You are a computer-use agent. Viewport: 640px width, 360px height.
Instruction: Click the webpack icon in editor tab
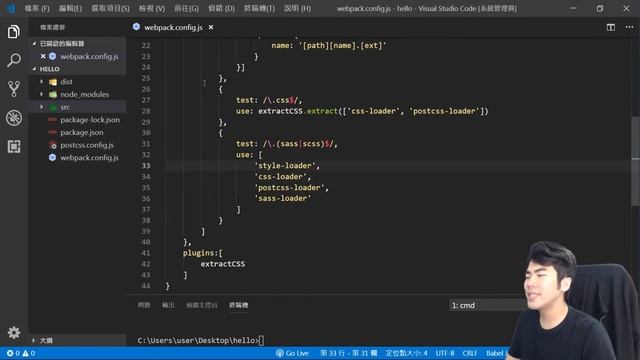(136, 27)
